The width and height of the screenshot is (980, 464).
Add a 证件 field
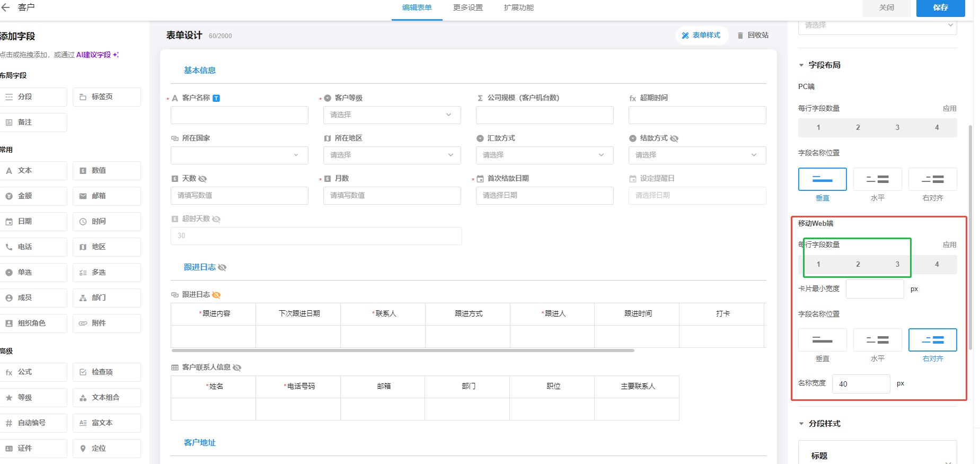pyautogui.click(x=33, y=449)
